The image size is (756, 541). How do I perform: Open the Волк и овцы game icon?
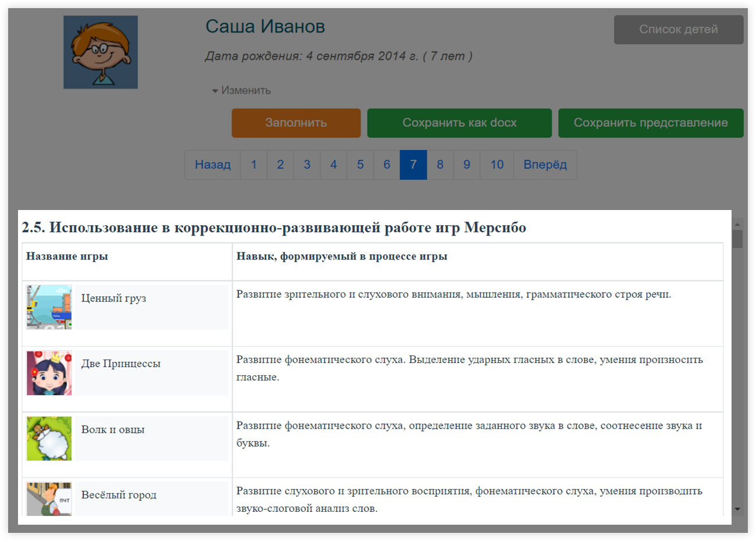coord(49,439)
